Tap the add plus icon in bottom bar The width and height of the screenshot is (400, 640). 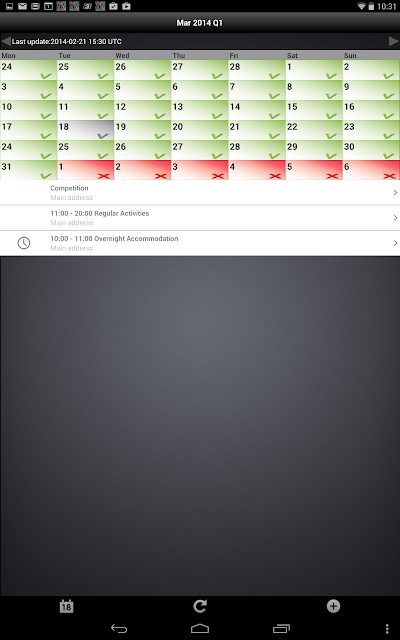[333, 606]
